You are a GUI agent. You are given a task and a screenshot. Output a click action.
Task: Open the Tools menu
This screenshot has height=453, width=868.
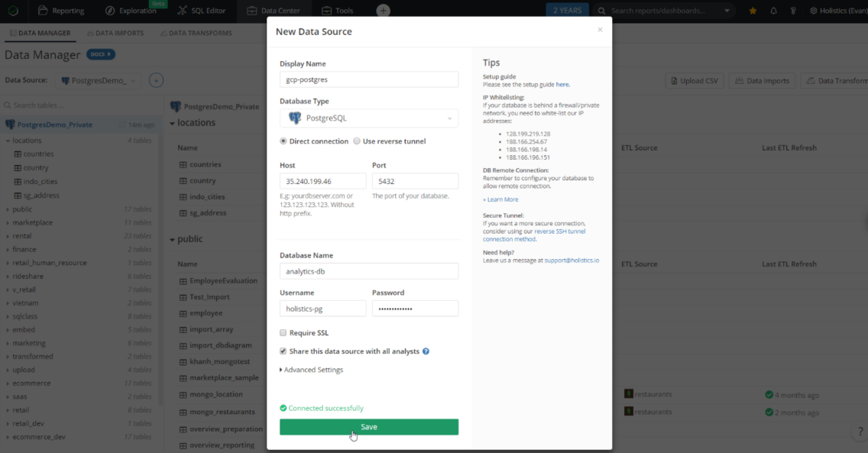coord(338,11)
